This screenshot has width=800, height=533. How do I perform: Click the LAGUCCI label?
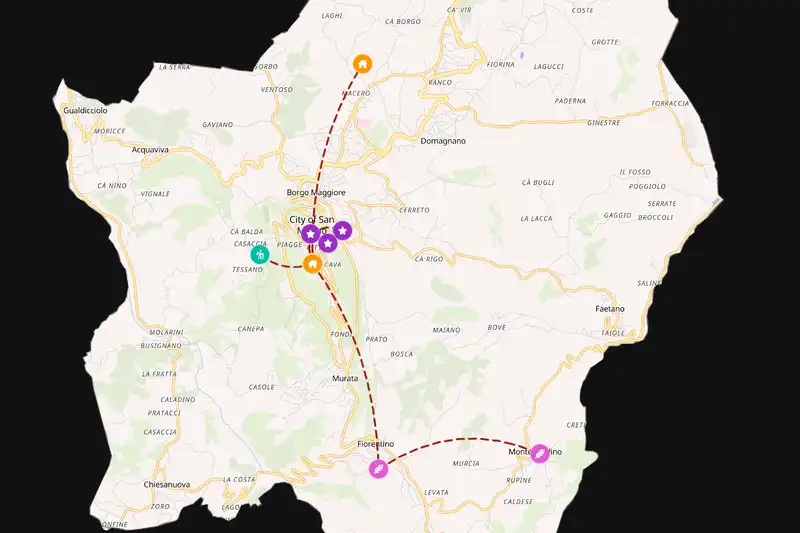point(548,66)
